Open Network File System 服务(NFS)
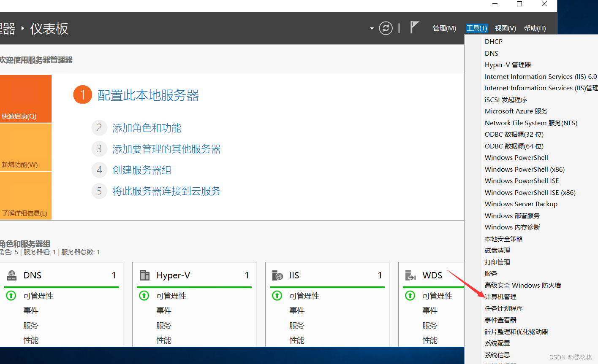Image resolution: width=598 pixels, height=364 pixels. (531, 123)
